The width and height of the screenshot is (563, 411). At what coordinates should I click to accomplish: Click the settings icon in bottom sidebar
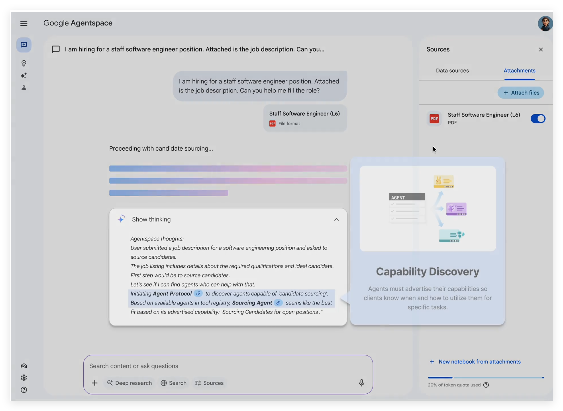24,378
